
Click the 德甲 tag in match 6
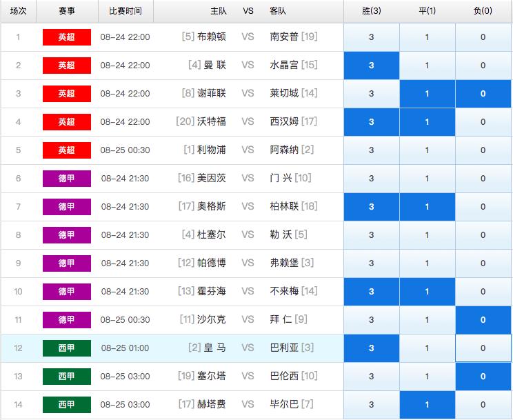click(x=67, y=179)
